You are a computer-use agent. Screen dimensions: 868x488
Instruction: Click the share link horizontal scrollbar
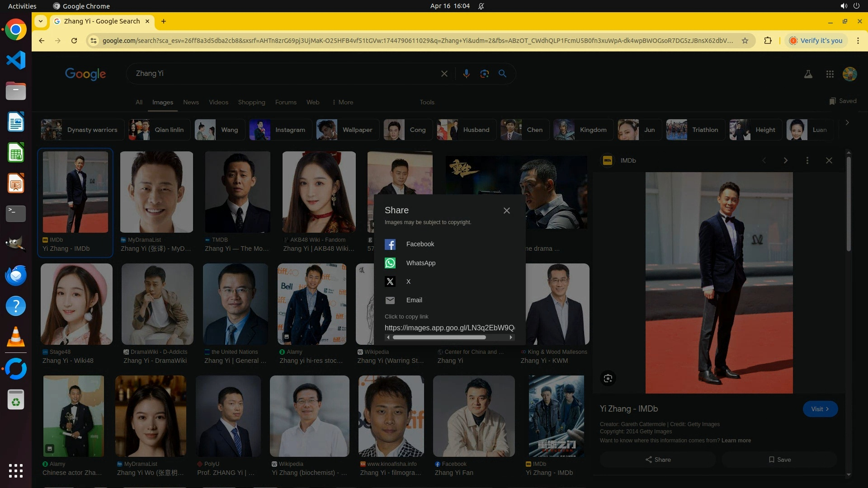click(x=439, y=338)
